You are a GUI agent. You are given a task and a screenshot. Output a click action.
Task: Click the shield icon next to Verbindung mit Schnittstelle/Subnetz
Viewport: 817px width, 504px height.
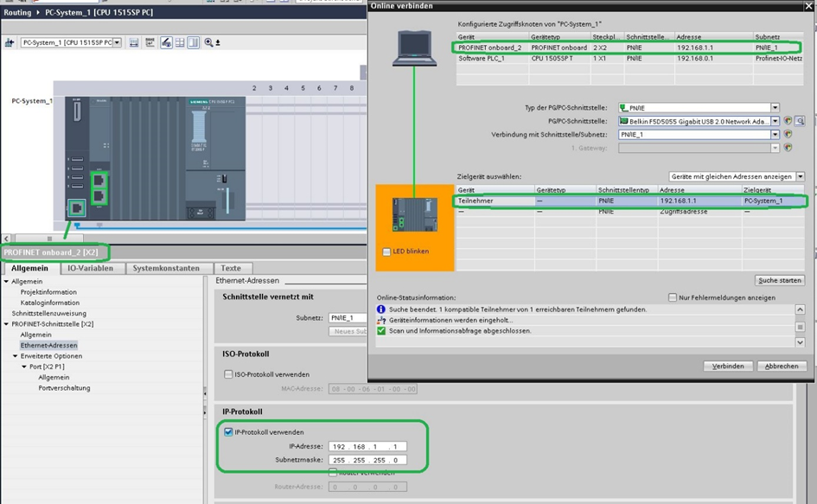coord(788,135)
